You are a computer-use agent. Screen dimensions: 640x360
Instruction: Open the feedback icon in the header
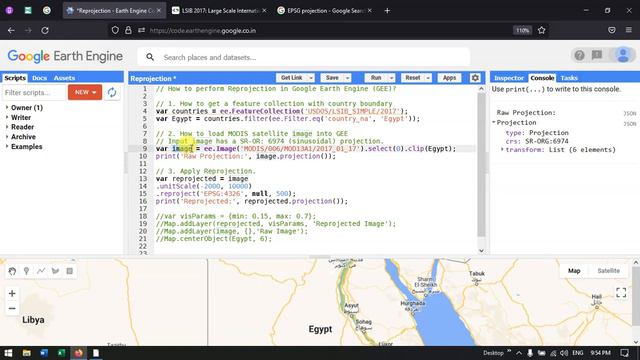(597, 55)
